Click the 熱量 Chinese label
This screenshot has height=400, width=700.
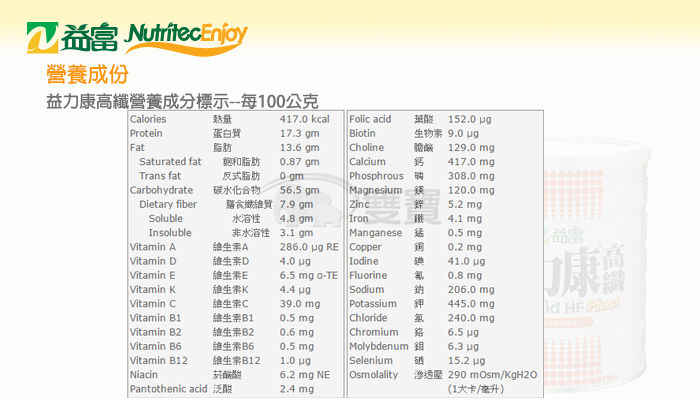pos(222,119)
